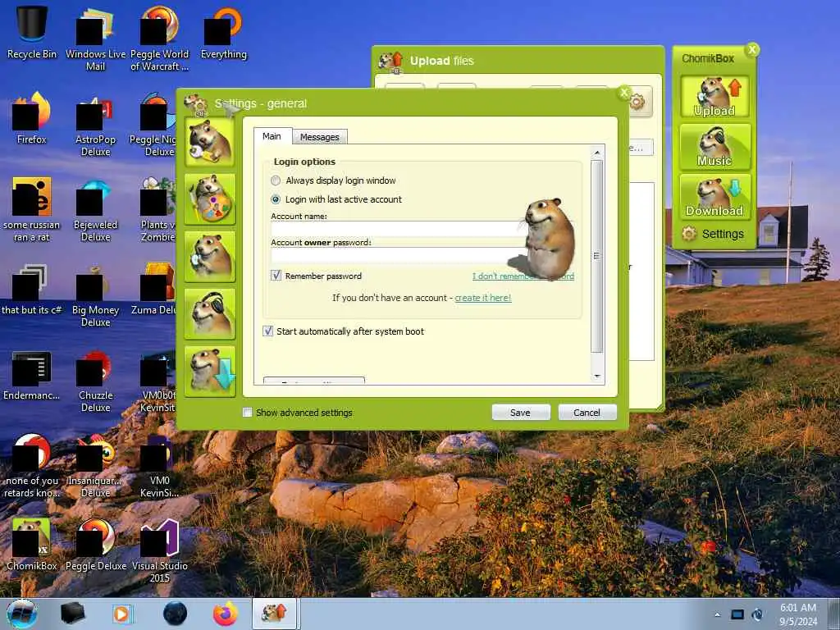Open Settings in the ChomikBox panel

[713, 234]
